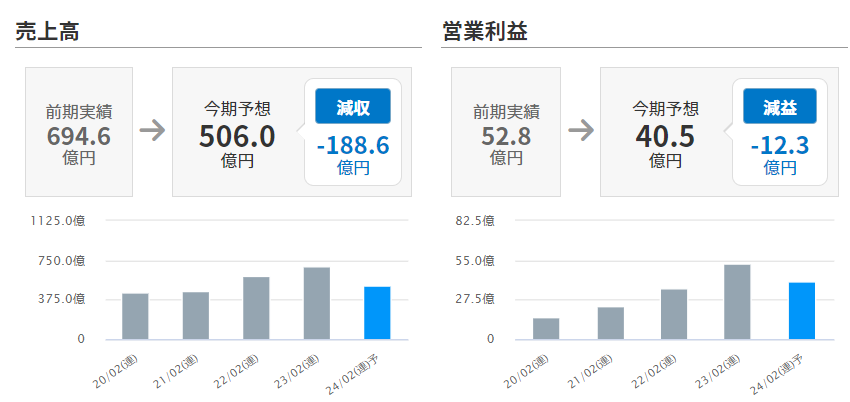Click the 21/02 bar in operating profit chart
The image size is (850, 402).
(610, 323)
